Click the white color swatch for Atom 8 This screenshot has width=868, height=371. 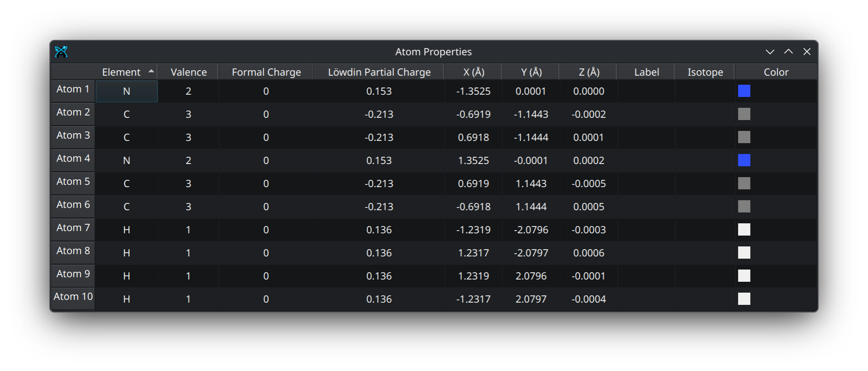744,253
